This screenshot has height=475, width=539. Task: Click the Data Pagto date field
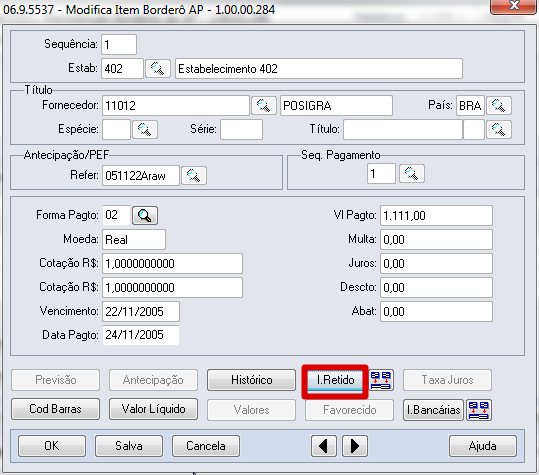[x=141, y=335]
